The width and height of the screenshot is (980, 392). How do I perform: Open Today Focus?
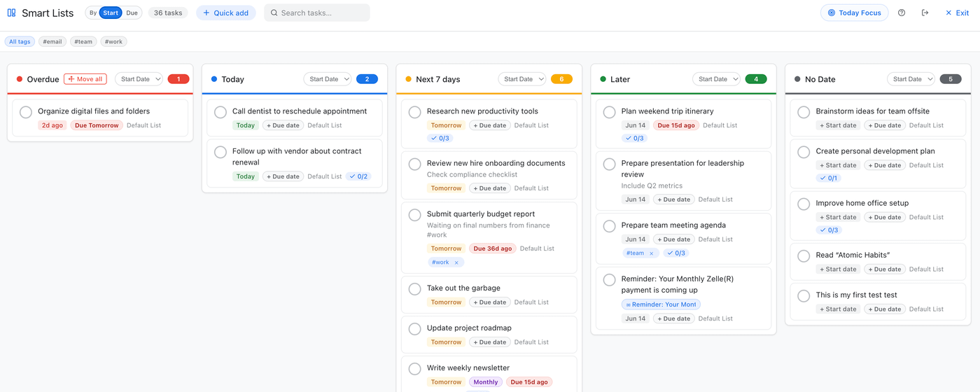pos(855,13)
